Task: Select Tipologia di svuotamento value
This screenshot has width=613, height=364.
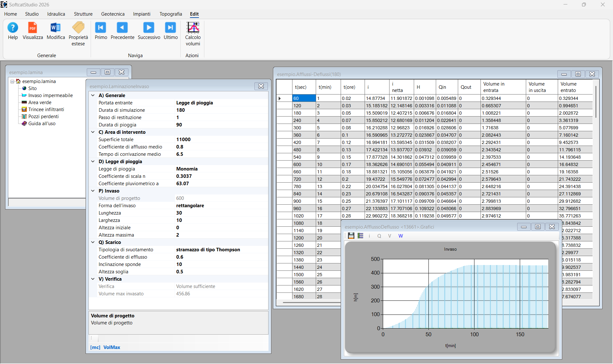Action: [221, 250]
